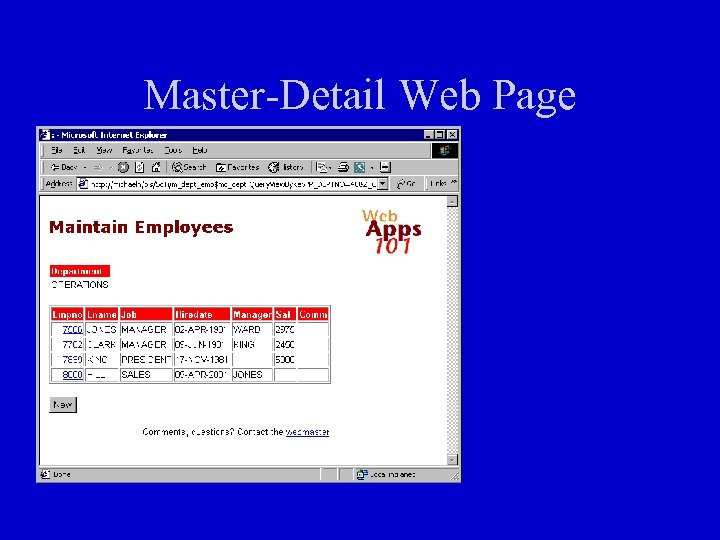
Task: Click the IE icon in title bar
Action: coord(45,135)
